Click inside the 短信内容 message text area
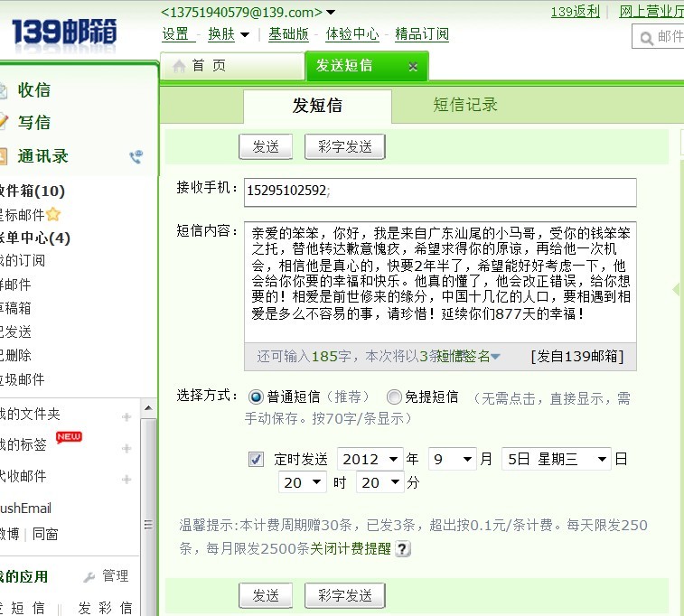The height and width of the screenshot is (616, 684). point(440,282)
